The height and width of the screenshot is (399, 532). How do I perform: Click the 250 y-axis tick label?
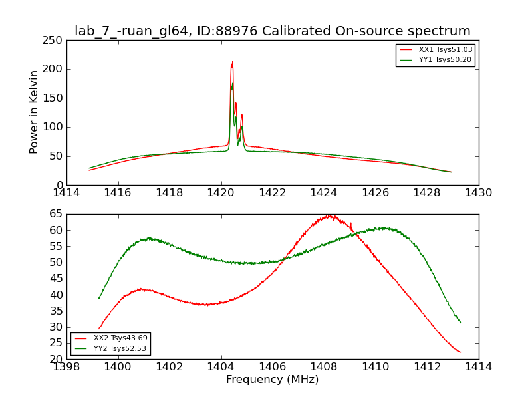pyautogui.click(x=53, y=41)
